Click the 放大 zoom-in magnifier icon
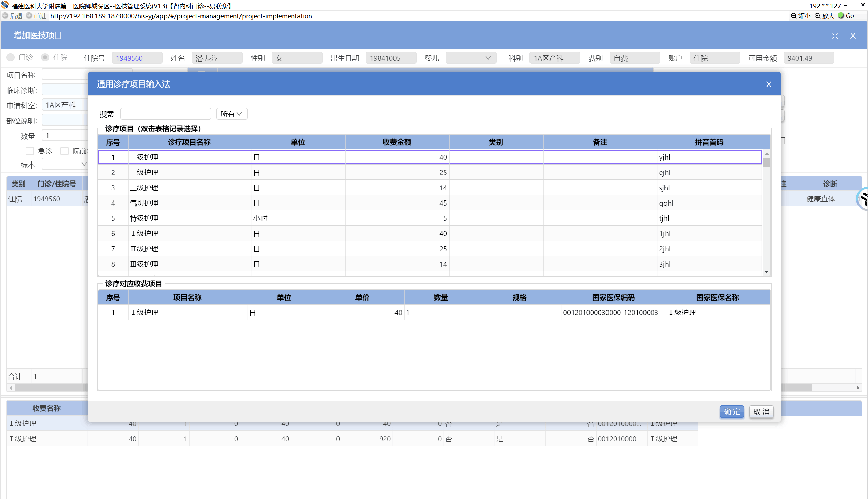 817,16
